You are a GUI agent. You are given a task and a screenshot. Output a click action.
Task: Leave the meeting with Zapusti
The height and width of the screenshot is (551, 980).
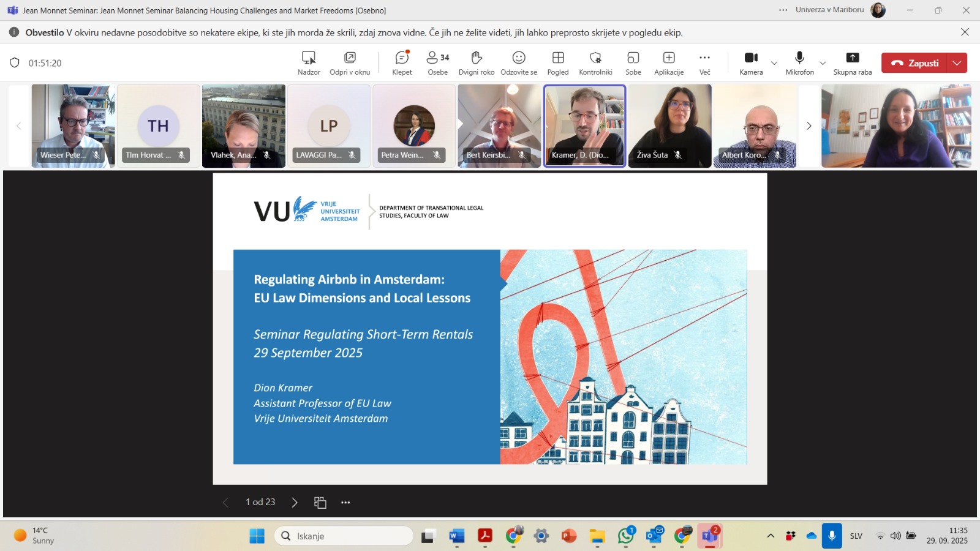[x=914, y=63]
